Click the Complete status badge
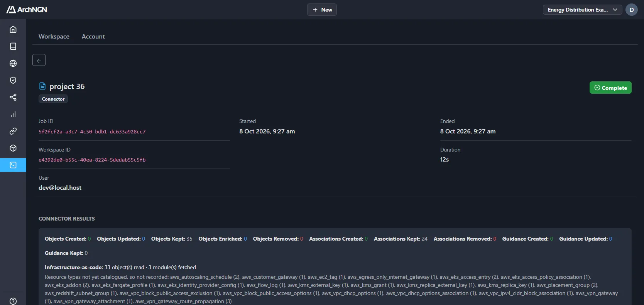 (x=610, y=88)
